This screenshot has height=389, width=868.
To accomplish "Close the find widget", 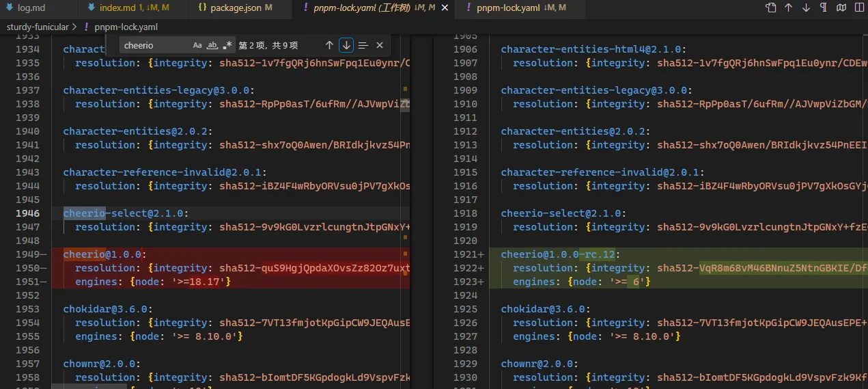I will coord(380,46).
